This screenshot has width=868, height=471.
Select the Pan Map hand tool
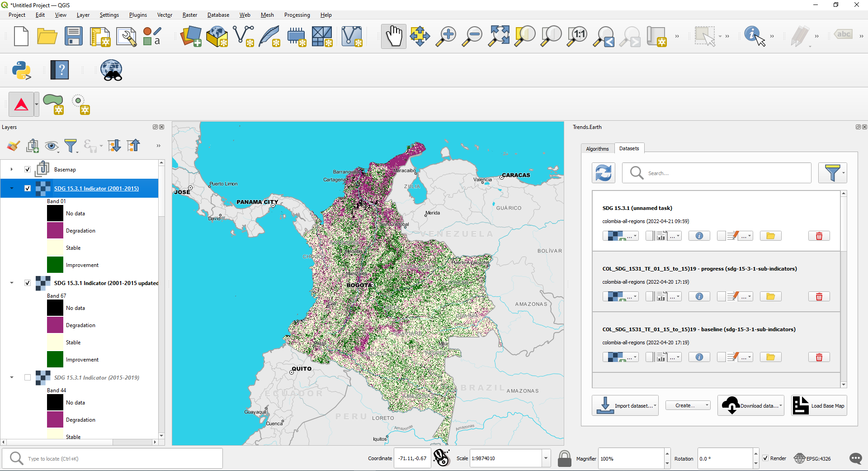click(393, 36)
